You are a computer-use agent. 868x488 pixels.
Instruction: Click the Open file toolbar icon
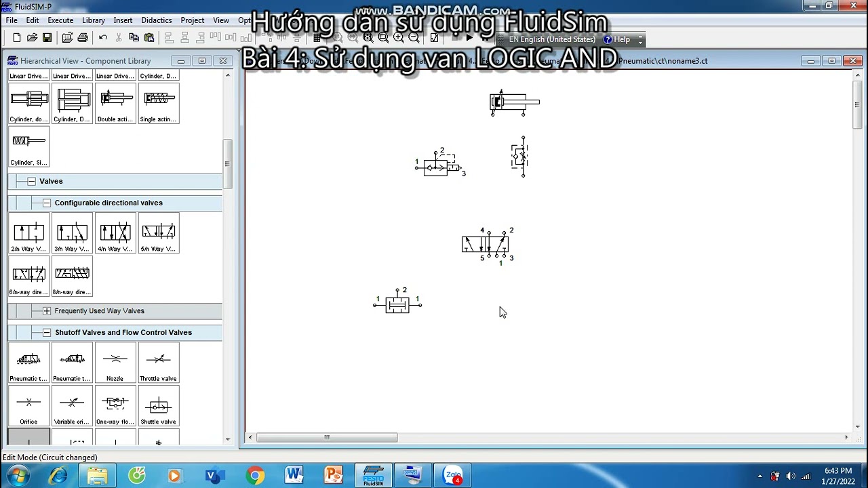click(32, 38)
